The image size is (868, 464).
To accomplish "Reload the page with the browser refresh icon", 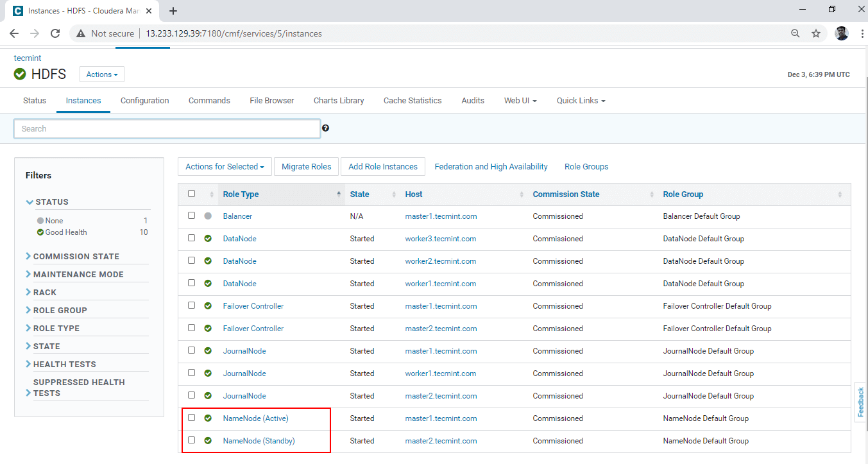I will click(x=55, y=33).
